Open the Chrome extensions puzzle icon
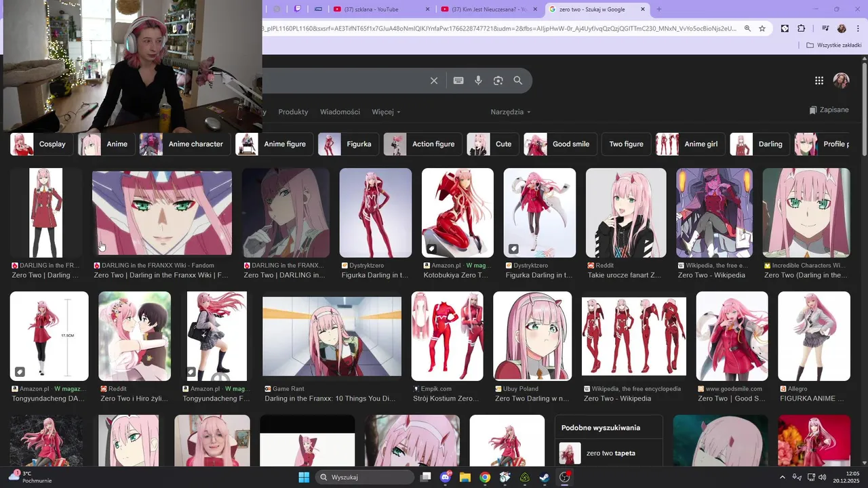Viewport: 868px width, 488px height. click(802, 28)
